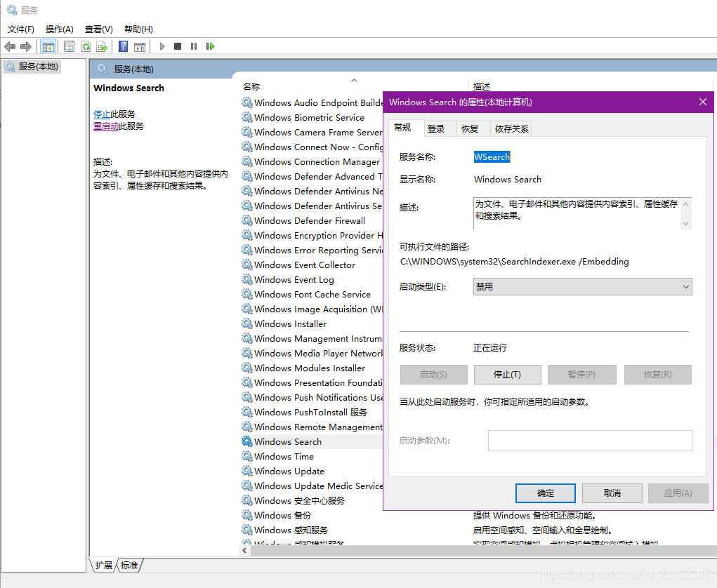
Task: Click gear icon beside Windows Error Reporting Service
Action: click(x=247, y=250)
